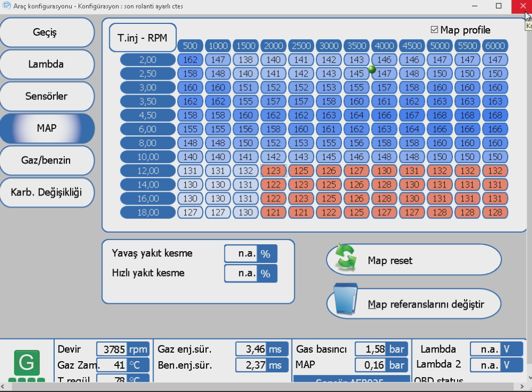Select the 18,00 injection time row header
This screenshot has width=532, height=392.
click(x=148, y=212)
